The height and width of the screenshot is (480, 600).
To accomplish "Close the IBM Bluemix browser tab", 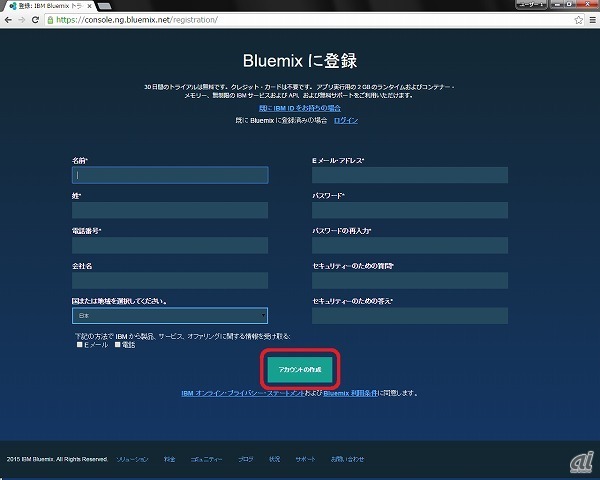I will point(89,6).
